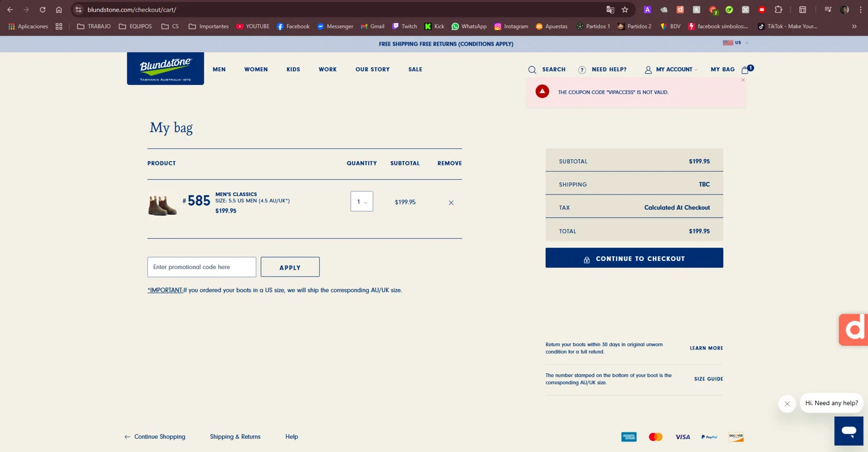The width and height of the screenshot is (868, 452).
Task: Open the Gmail bookmark
Action: [x=373, y=26]
